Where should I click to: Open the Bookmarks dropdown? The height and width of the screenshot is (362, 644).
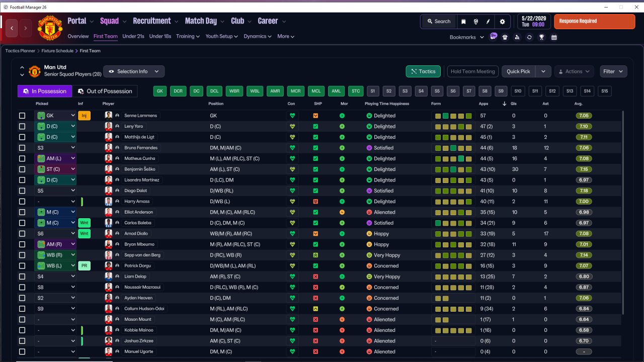click(x=467, y=37)
